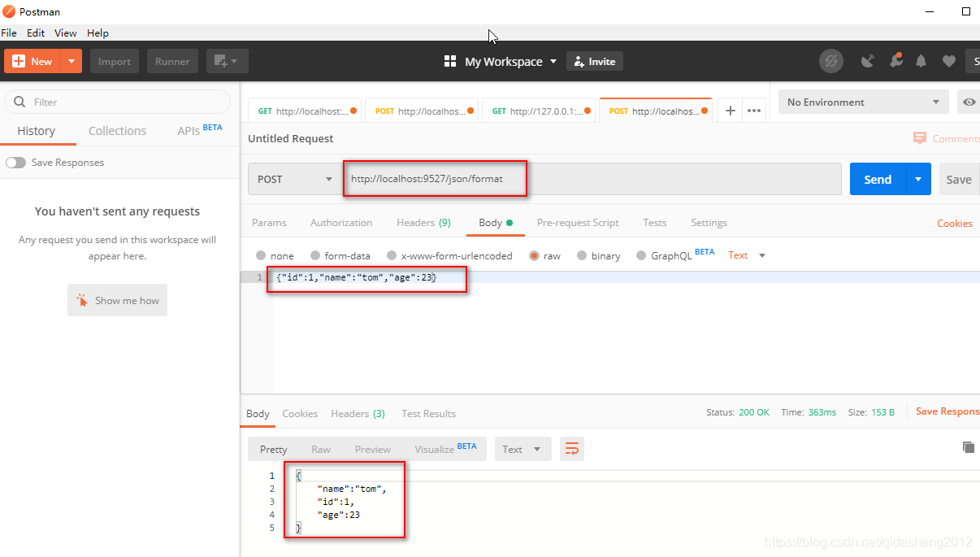Click the heart icon in header
Screen dimensions: 980x557
948,61
